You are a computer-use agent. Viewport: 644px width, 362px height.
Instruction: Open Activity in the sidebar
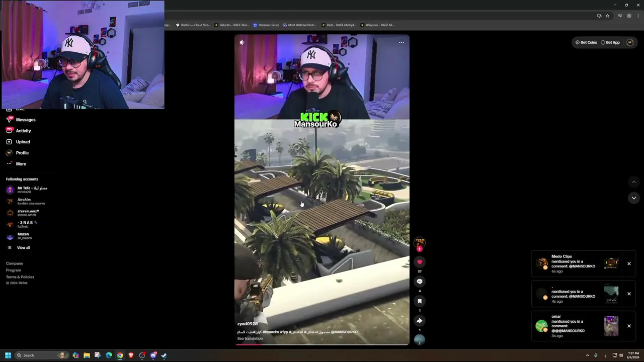19,131
